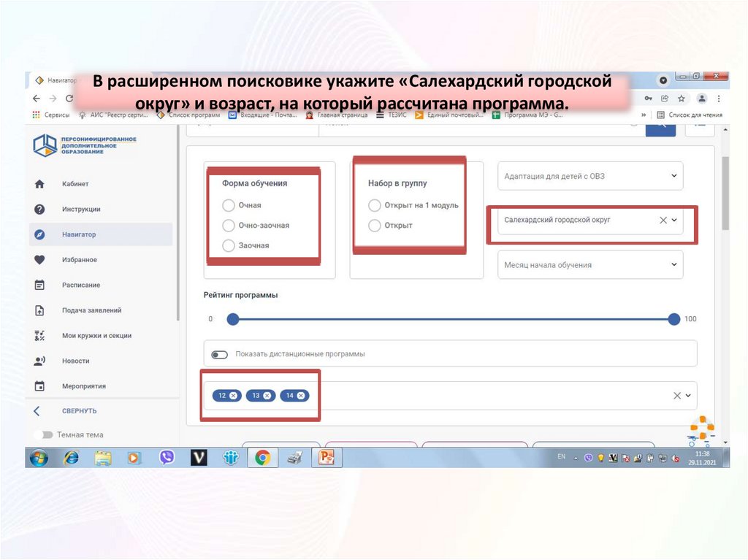Select Заочная learning form
This screenshot has height=560, width=748.
coord(229,245)
